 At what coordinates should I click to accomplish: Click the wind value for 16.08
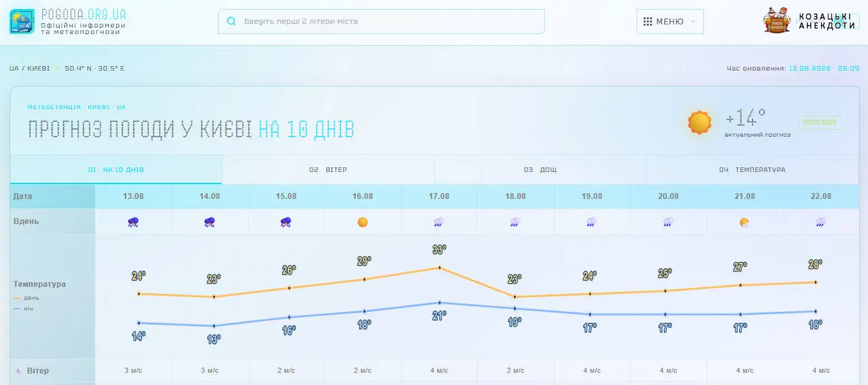pyautogui.click(x=362, y=371)
